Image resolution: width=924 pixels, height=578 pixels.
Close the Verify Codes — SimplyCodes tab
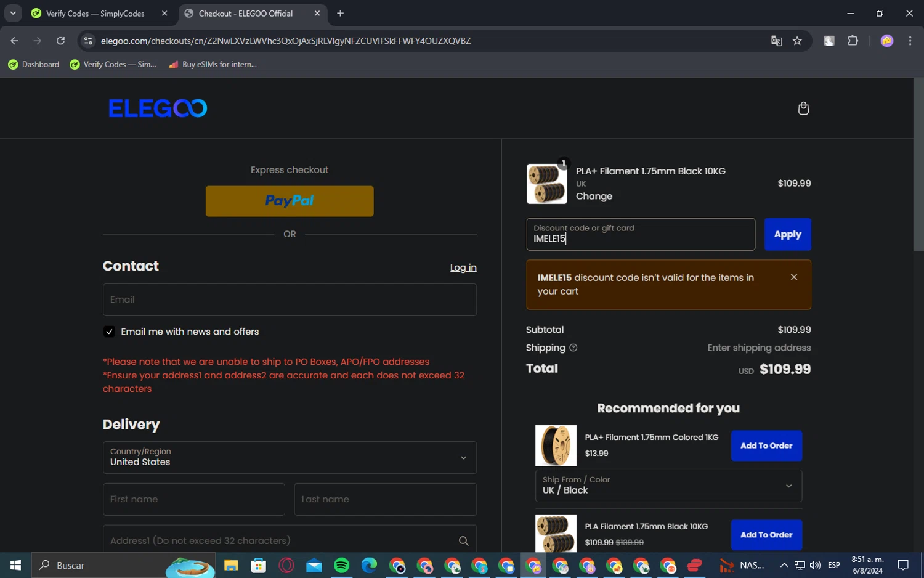(x=164, y=14)
